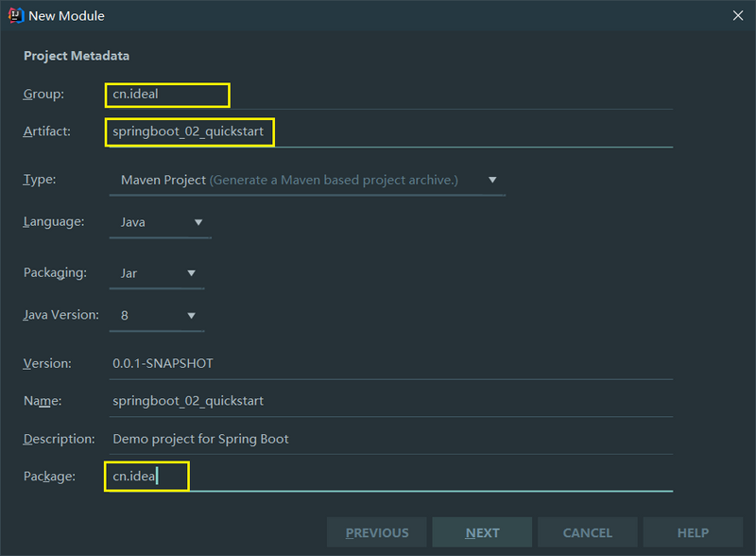Image resolution: width=756 pixels, height=556 pixels.
Task: Click the Project Metadata heading
Action: tap(77, 56)
